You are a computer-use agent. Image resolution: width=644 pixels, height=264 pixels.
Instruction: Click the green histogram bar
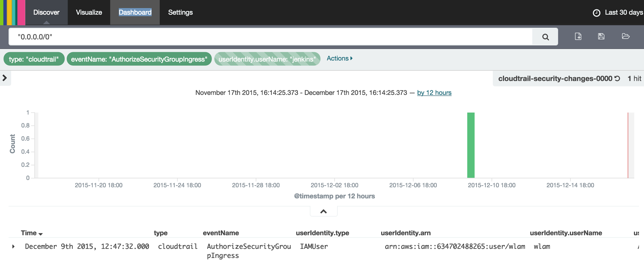pos(471,145)
